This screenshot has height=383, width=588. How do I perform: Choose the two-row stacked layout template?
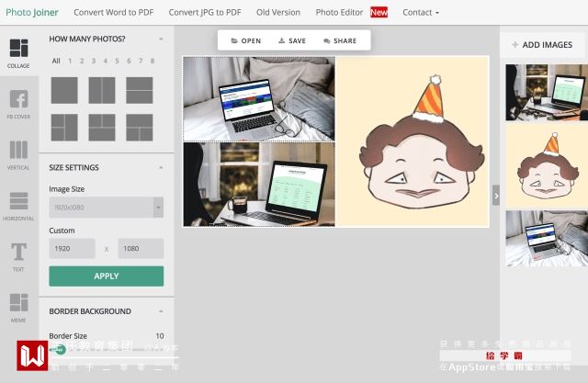pyautogui.click(x=140, y=90)
